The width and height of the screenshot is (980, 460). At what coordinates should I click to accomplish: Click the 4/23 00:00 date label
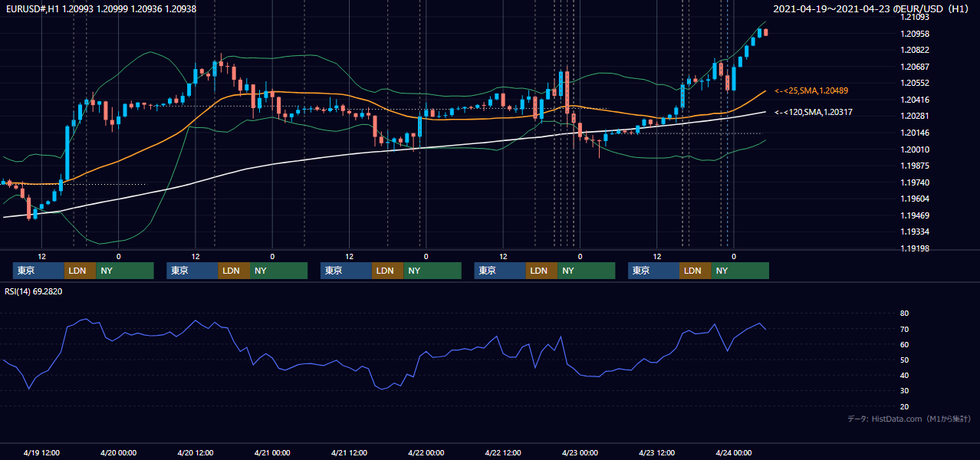580,452
